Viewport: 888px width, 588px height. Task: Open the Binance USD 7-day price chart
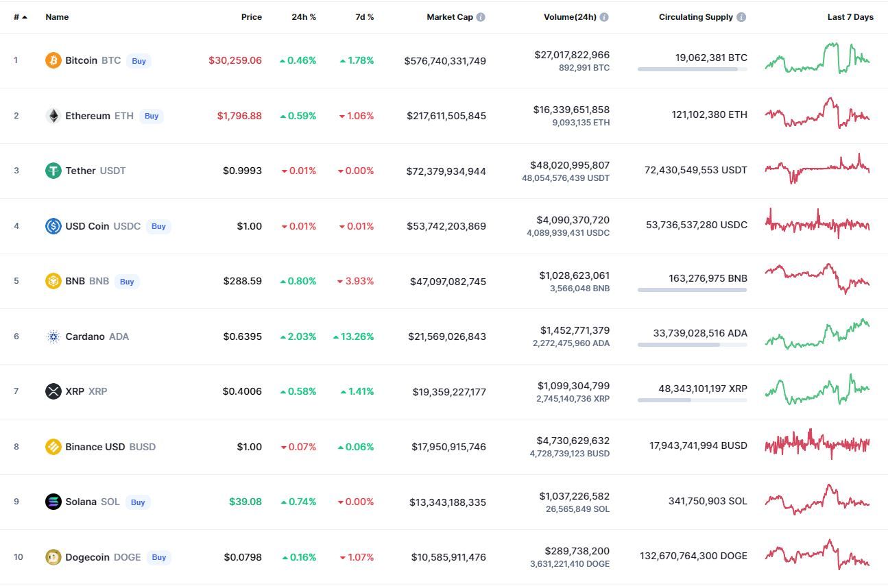click(817, 444)
